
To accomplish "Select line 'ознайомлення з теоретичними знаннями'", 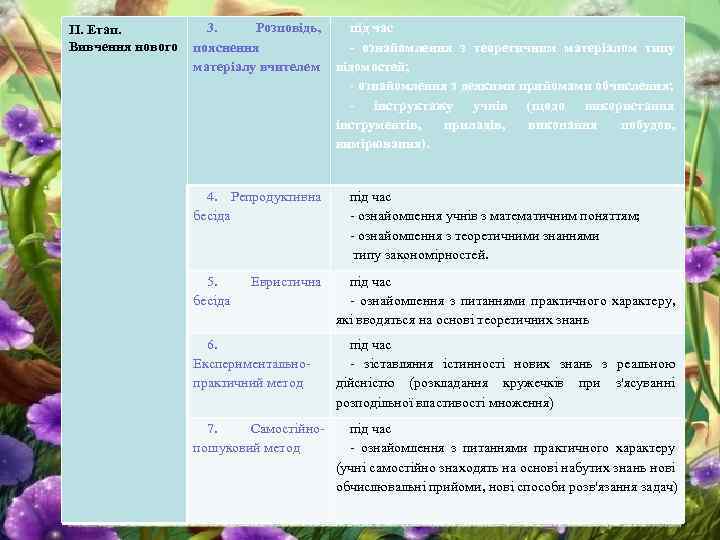I will [x=478, y=236].
